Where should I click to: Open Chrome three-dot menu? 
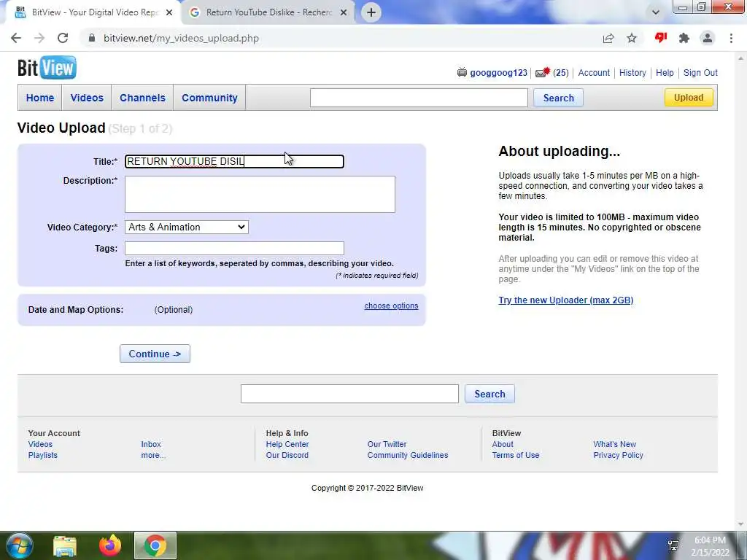pyautogui.click(x=731, y=38)
